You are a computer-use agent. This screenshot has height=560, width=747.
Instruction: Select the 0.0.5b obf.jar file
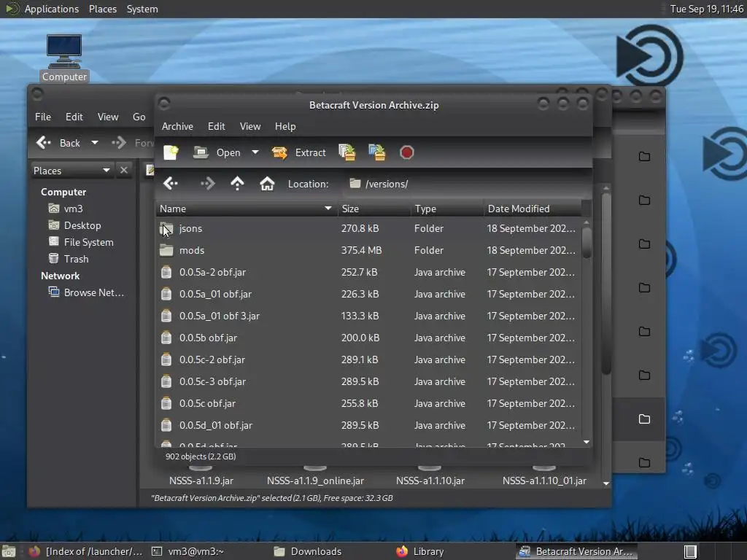tap(368, 338)
